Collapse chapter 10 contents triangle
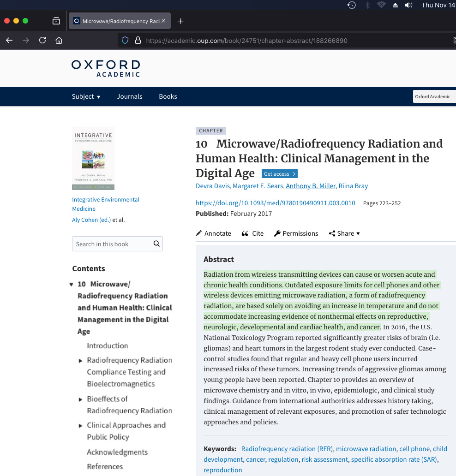456x476 pixels. [71, 285]
